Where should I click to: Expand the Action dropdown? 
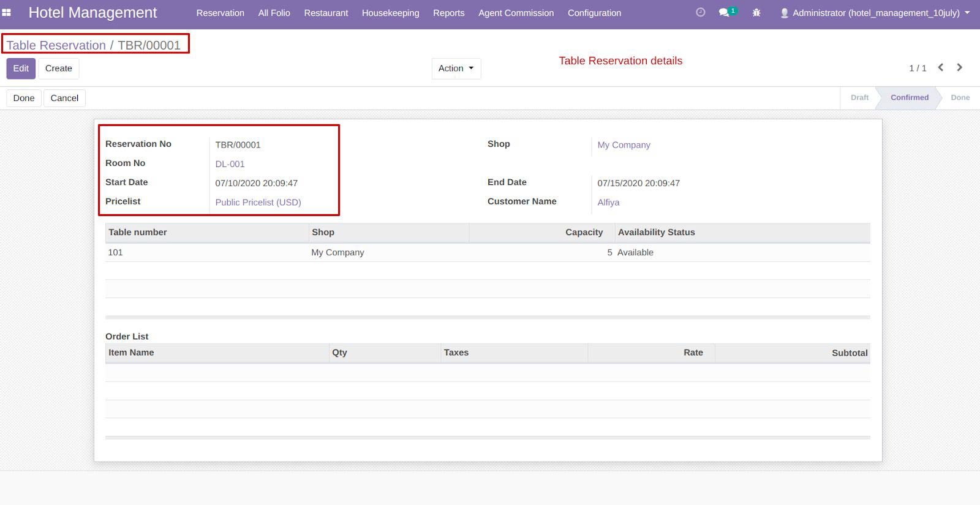point(456,69)
